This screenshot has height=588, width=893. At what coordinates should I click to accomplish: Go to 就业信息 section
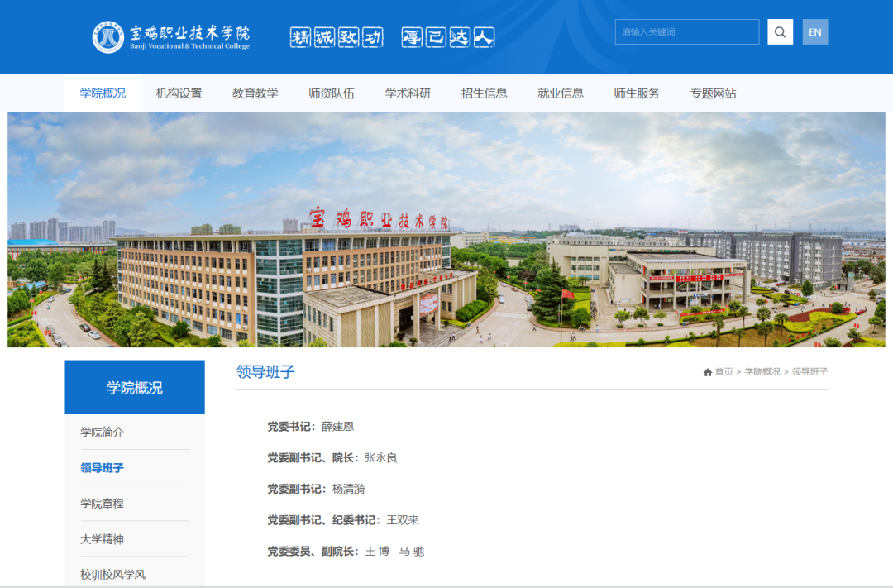tap(560, 93)
